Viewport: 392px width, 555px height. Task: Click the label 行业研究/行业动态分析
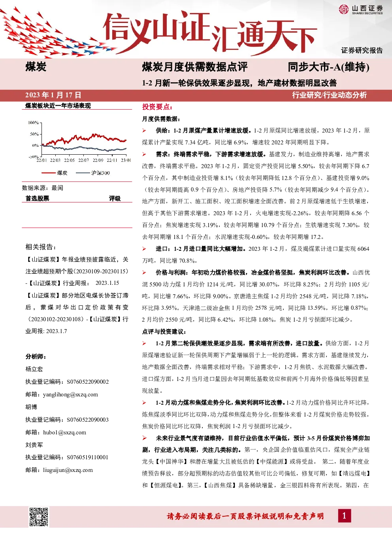[330, 95]
